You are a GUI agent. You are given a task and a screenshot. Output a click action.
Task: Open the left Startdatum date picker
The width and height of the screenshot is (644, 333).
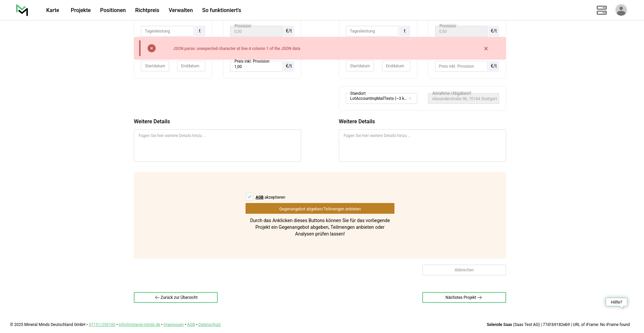(x=155, y=66)
